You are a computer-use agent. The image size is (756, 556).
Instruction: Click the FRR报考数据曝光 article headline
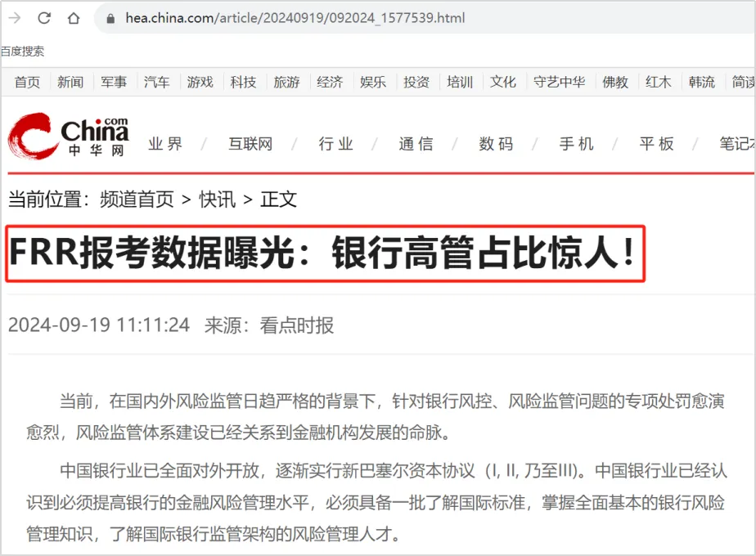[x=322, y=253]
